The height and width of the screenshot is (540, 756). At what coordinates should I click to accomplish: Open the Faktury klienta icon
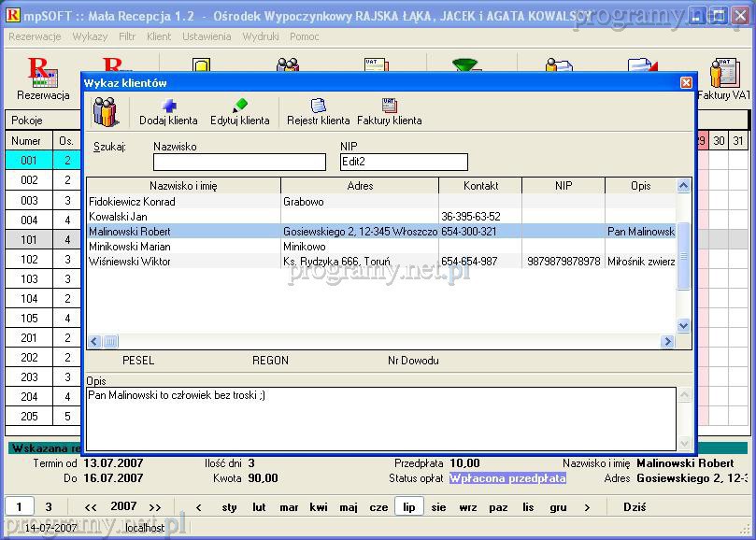point(389,107)
